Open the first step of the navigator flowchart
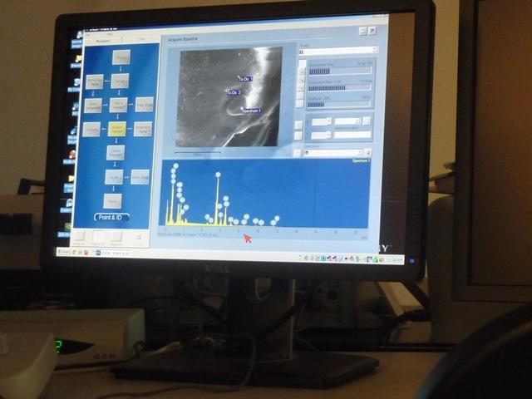 point(121,57)
